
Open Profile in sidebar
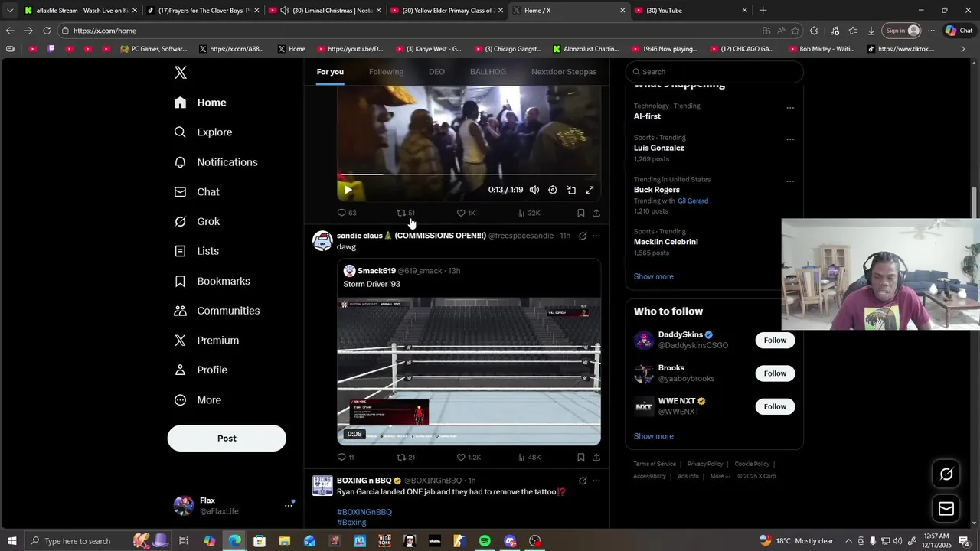[x=201, y=370]
